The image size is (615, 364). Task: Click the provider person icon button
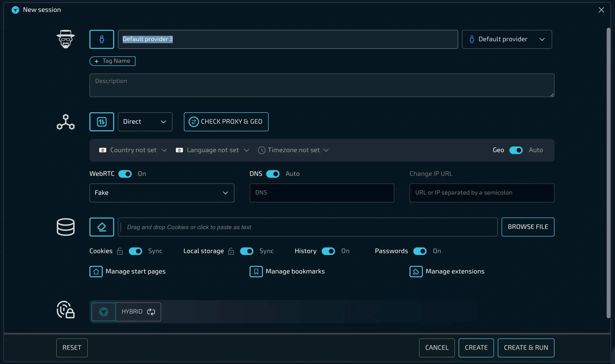coord(102,39)
